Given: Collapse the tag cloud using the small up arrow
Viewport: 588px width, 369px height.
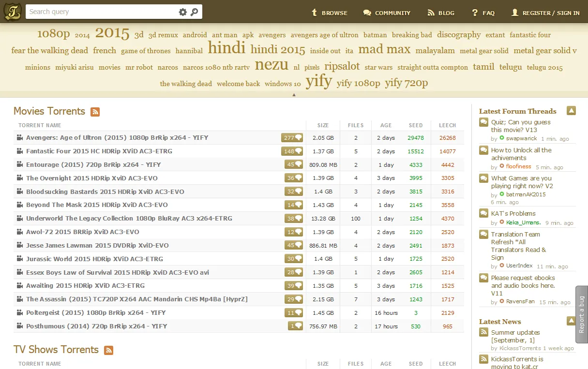Looking at the screenshot, I should click(294, 95).
